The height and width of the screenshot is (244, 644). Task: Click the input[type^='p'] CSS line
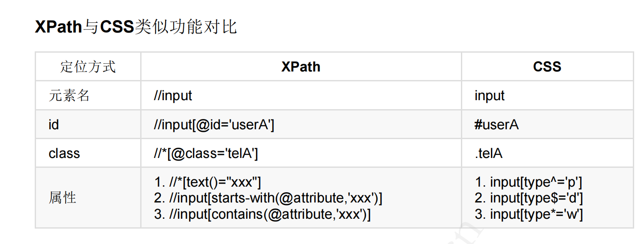[528, 182]
